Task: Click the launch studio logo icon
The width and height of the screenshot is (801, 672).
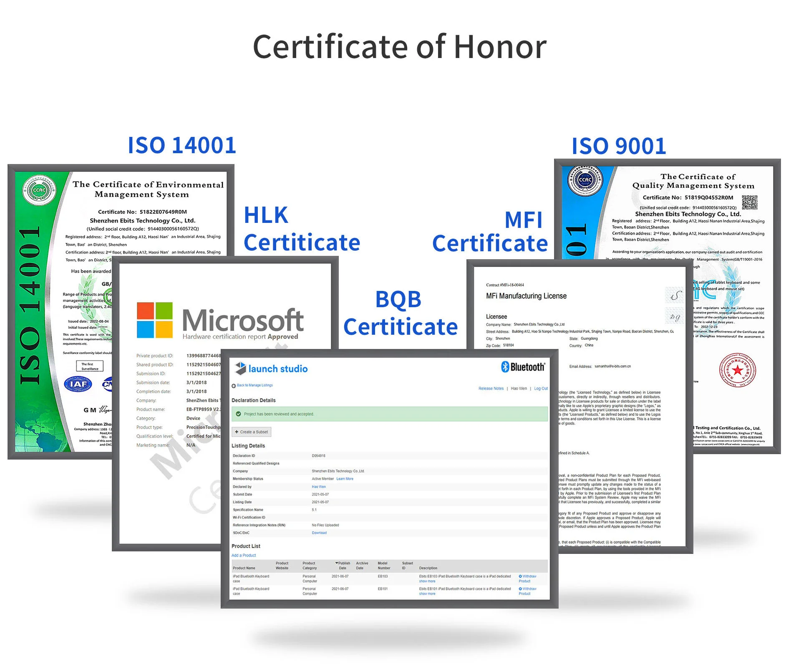Action: click(x=241, y=368)
